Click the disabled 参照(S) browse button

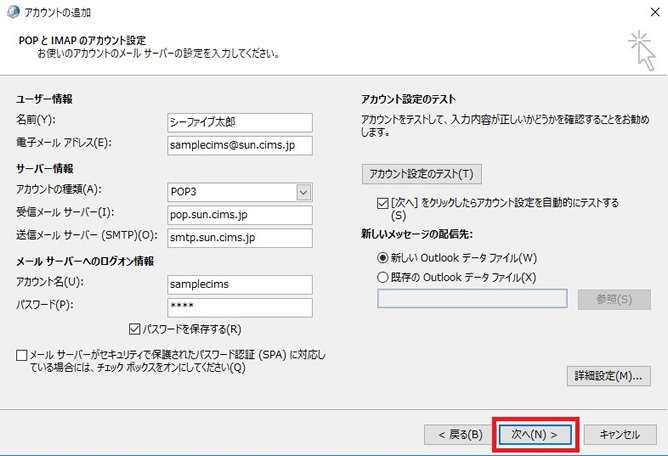pos(614,299)
